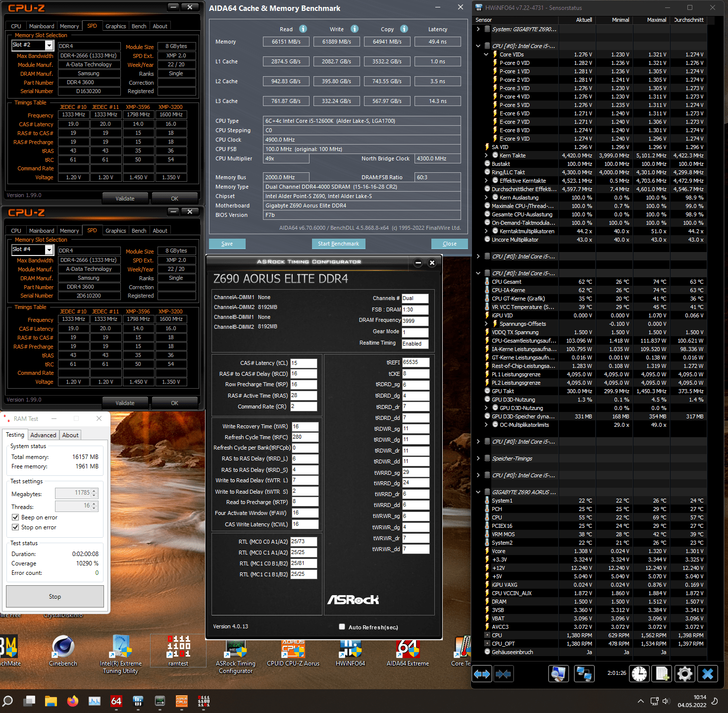Click Save in AIDA64 benchmark window

(x=227, y=244)
